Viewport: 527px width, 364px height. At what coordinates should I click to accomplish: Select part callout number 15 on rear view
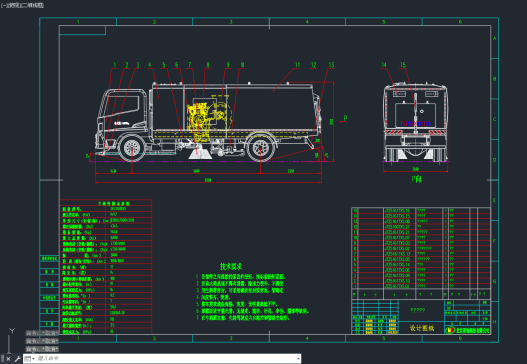[x=403, y=65]
